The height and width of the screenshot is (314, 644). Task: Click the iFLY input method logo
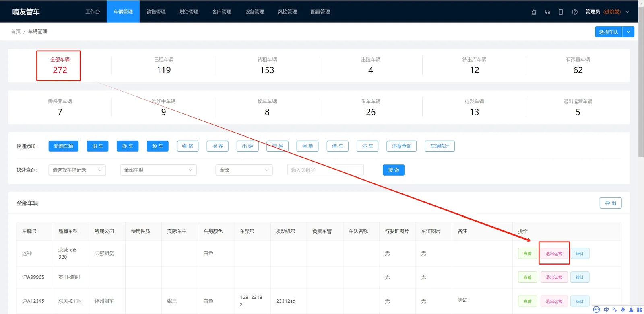pyautogui.click(x=597, y=310)
